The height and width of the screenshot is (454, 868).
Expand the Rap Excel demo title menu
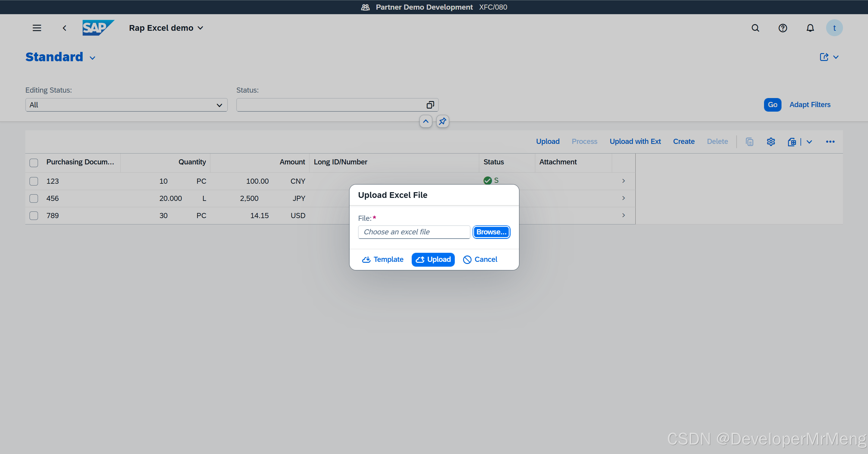[x=200, y=28]
